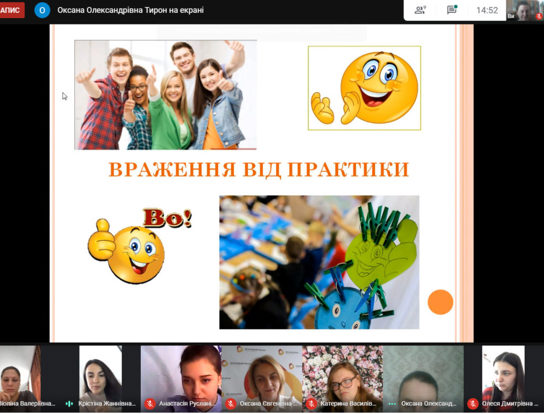Click the red recording indicator badge
544x414 pixels.
(x=12, y=10)
